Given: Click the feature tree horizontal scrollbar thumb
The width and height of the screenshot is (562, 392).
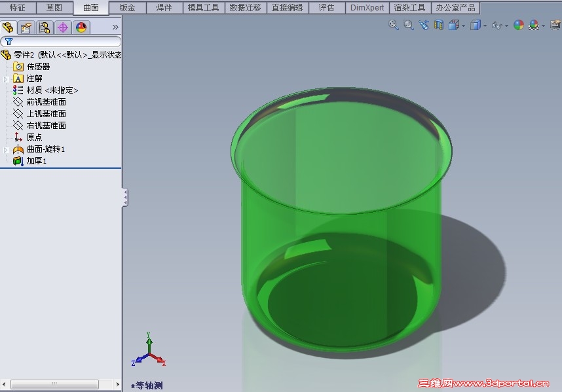Looking at the screenshot, I should (54, 385).
